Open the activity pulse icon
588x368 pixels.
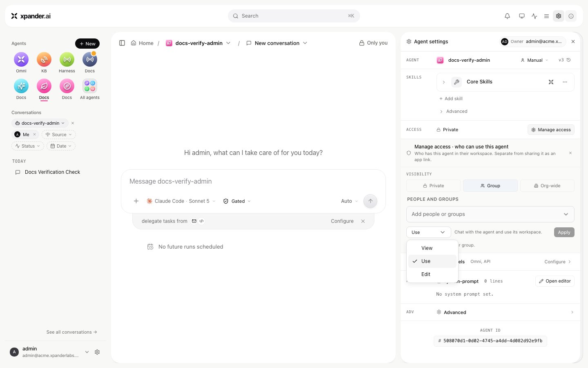[535, 16]
